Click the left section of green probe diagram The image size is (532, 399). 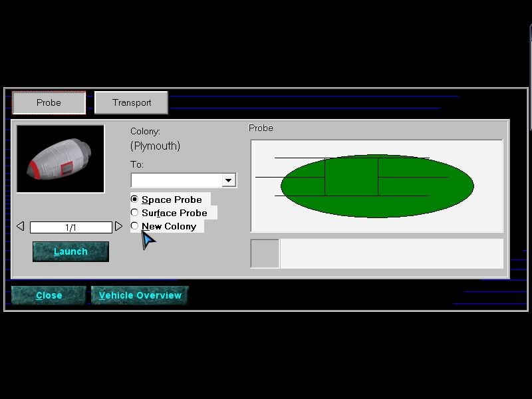click(x=303, y=186)
